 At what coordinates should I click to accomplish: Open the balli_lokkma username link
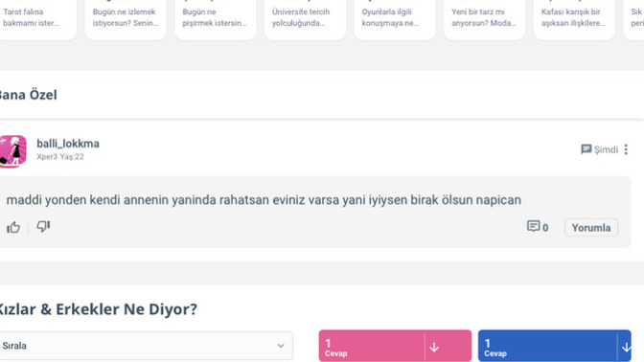(x=68, y=144)
